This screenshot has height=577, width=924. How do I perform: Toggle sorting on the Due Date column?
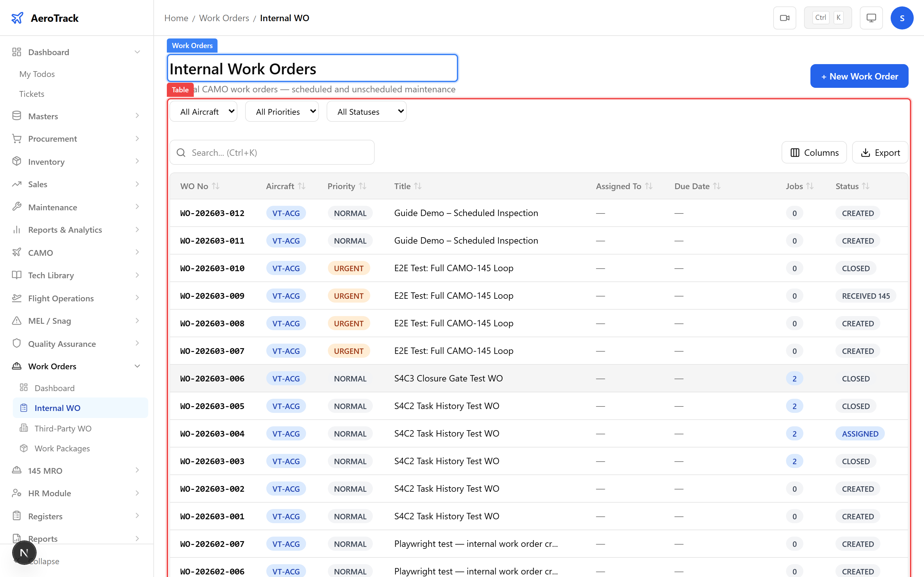(x=717, y=186)
